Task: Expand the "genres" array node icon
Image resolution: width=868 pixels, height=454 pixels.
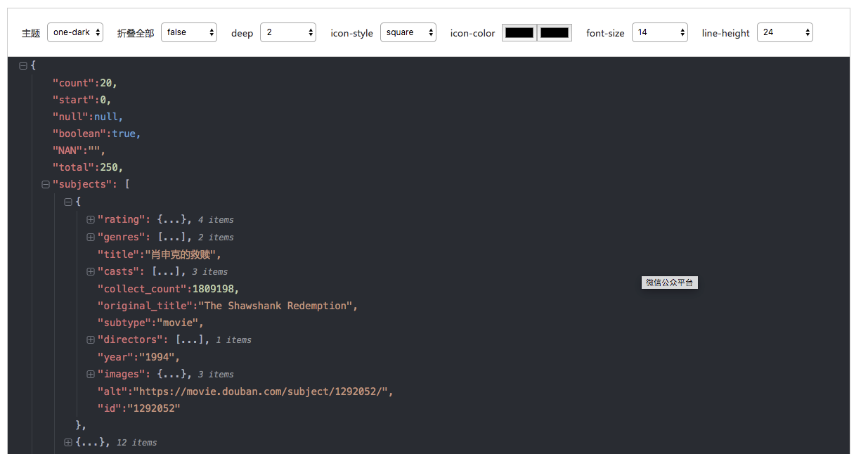Action: click(90, 237)
